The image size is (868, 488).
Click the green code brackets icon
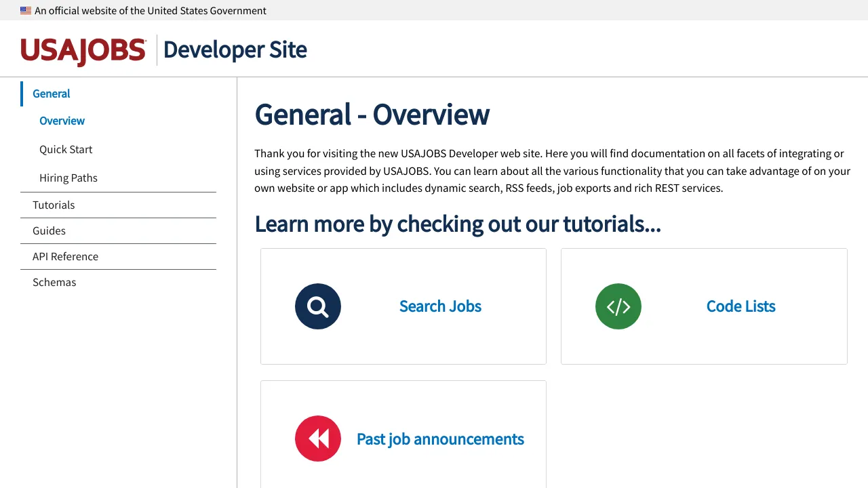618,306
